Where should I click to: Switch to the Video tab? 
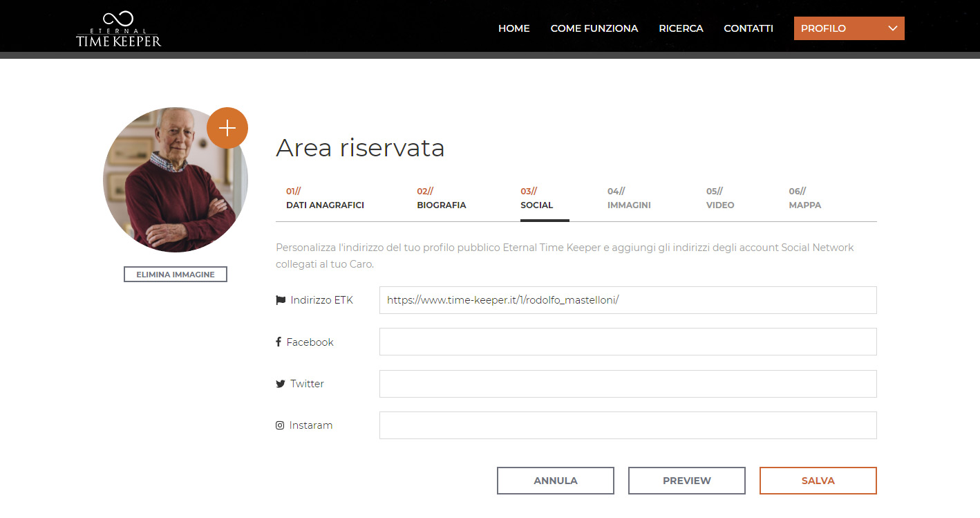(719, 198)
